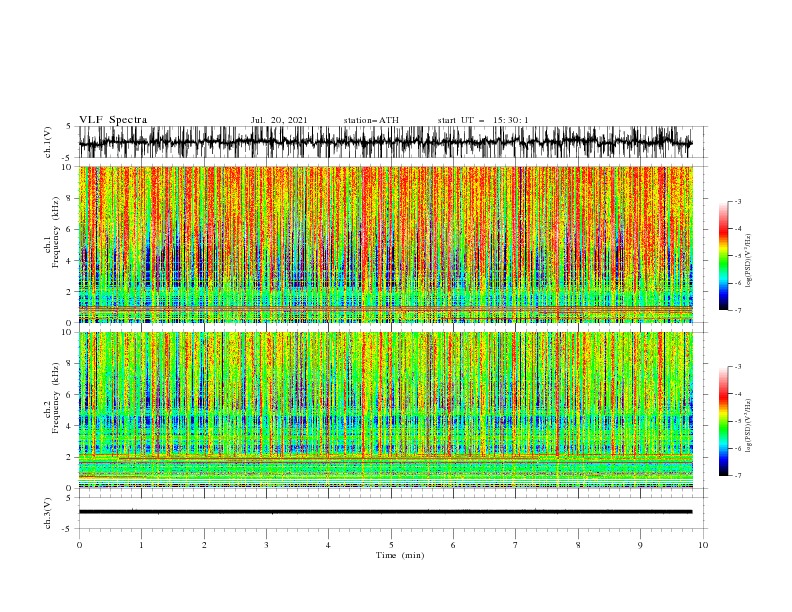Screen dimensions: 792x612
Task: Click the "ch.1(V)" axis label
Action: (x=48, y=142)
